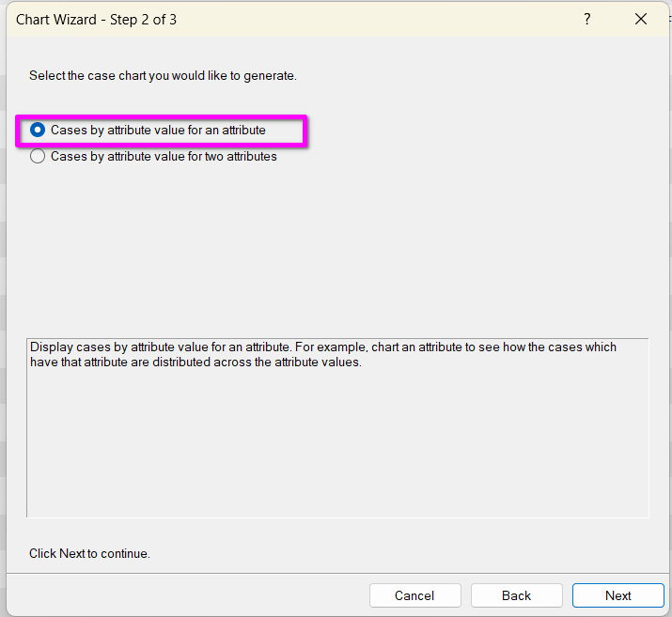Click the word 'Back' on its button
This screenshot has height=617, width=672.
coord(516,595)
